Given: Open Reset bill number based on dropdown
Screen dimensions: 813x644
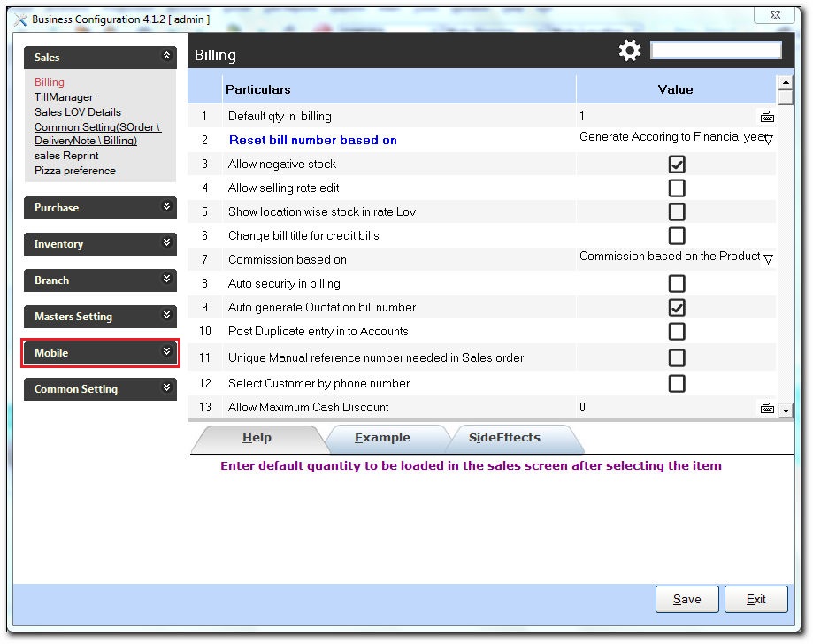Looking at the screenshot, I should tap(769, 140).
